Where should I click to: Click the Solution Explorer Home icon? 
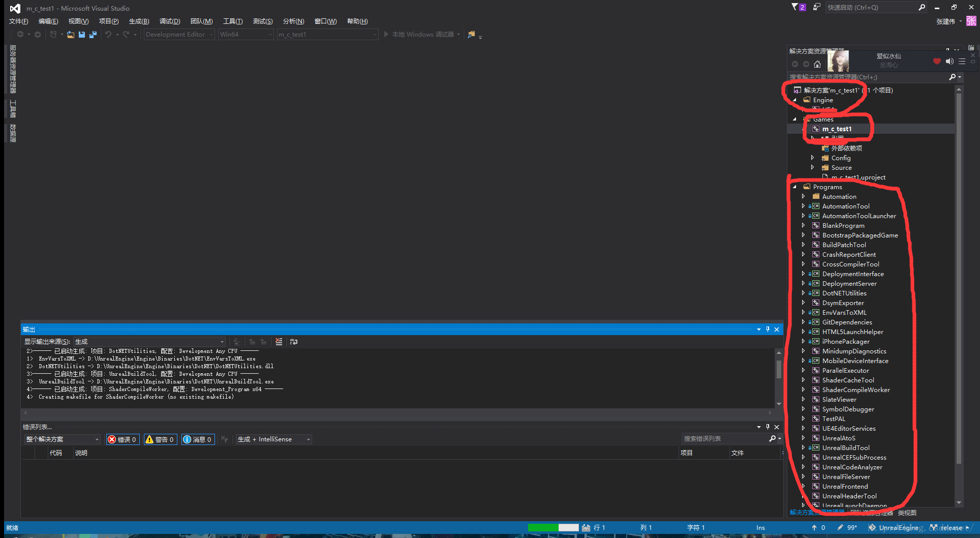(x=817, y=64)
